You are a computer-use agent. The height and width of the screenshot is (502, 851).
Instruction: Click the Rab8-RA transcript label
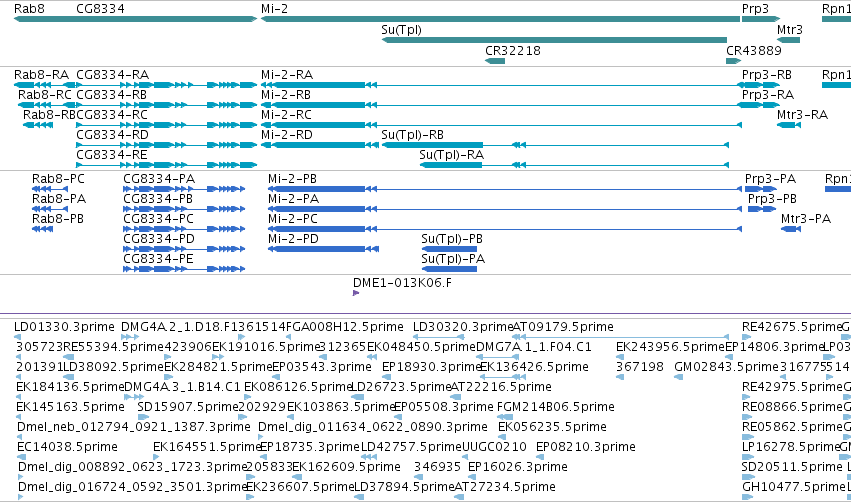[42, 74]
